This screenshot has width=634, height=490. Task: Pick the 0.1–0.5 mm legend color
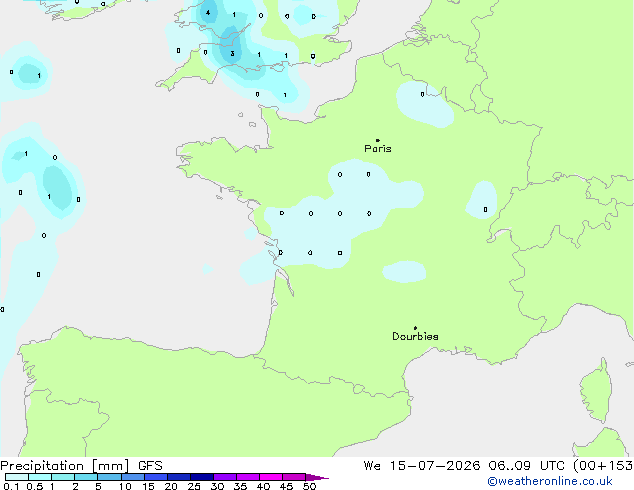[x=17, y=477]
